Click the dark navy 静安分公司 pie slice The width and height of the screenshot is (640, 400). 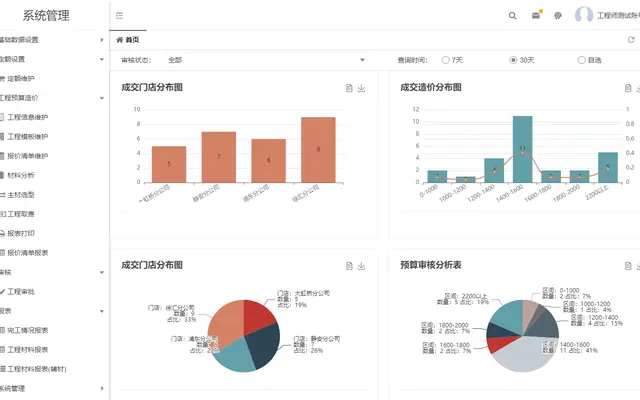(x=265, y=345)
